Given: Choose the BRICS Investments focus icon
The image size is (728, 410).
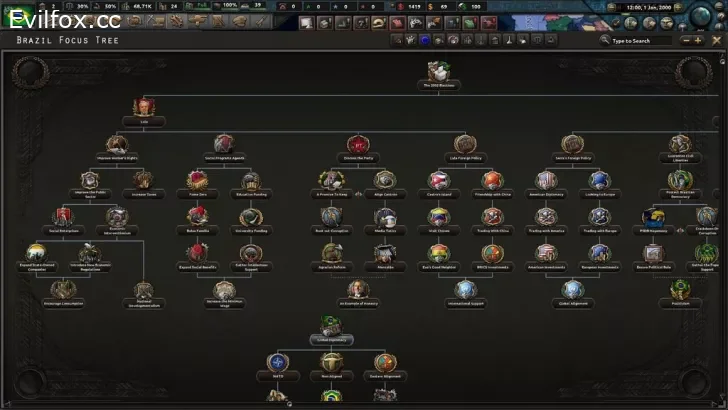Looking at the screenshot, I should point(490,253).
